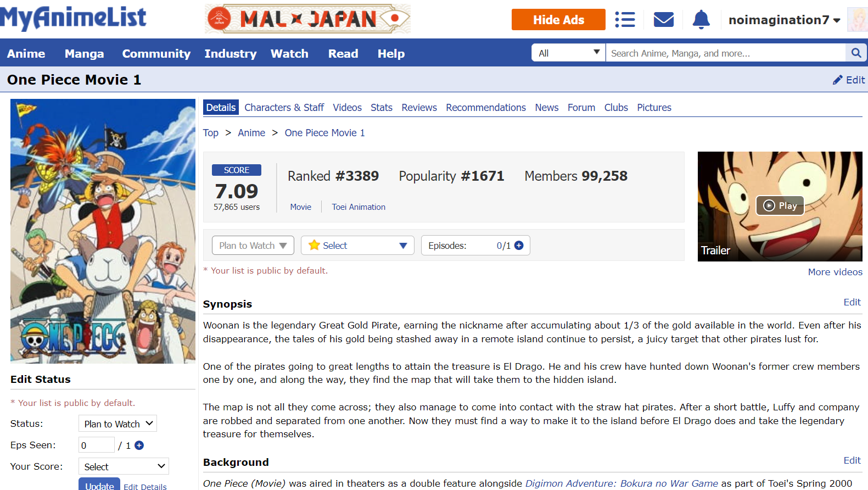Open the Anime menu
The width and height of the screenshot is (868, 490).
(x=26, y=53)
